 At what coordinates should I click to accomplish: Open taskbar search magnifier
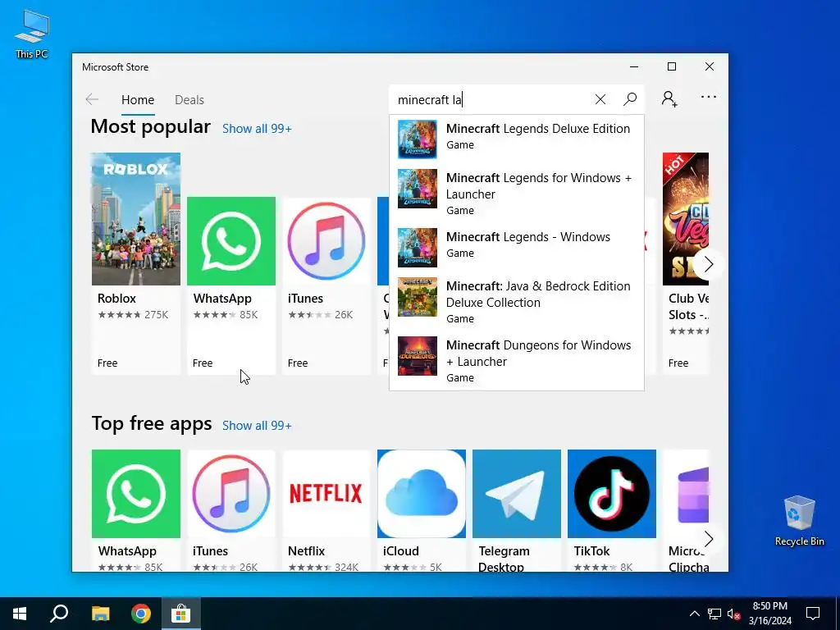click(59, 614)
